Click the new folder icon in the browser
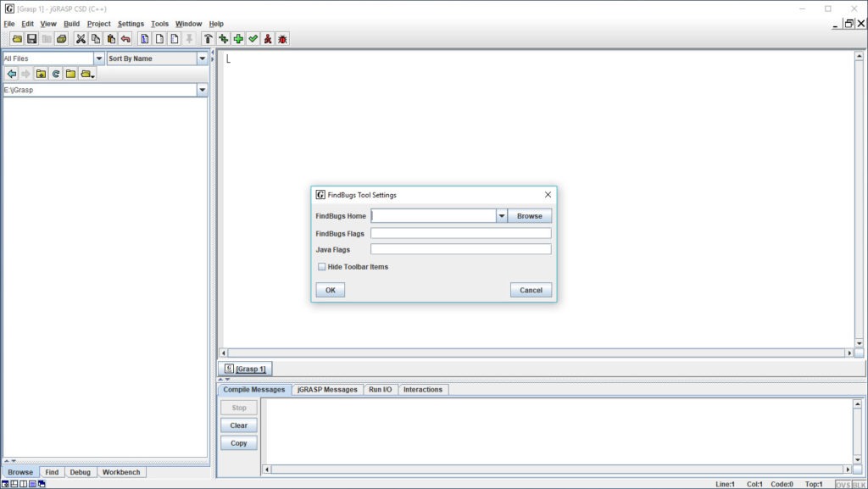The width and height of the screenshot is (868, 489). pos(71,74)
